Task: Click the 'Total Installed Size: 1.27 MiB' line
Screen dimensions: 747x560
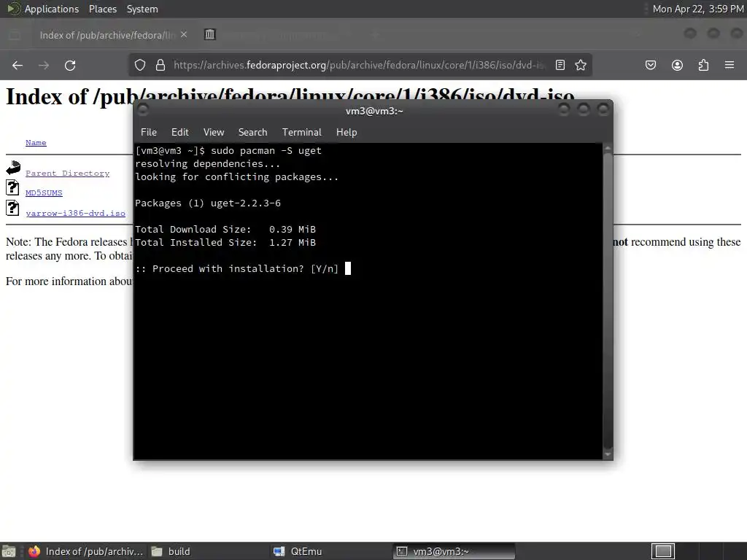Action: pos(225,242)
